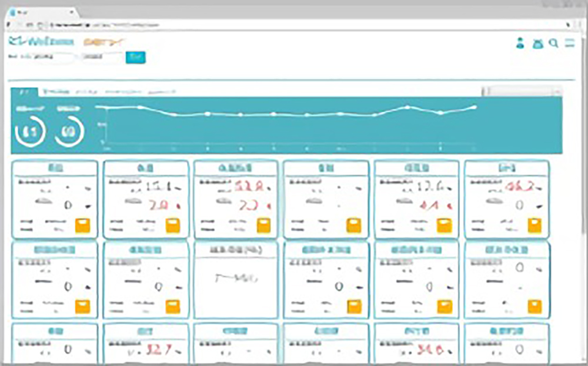This screenshot has width=588, height=366.
Task: Click the magnifier search icon in the header
Action: [x=553, y=43]
